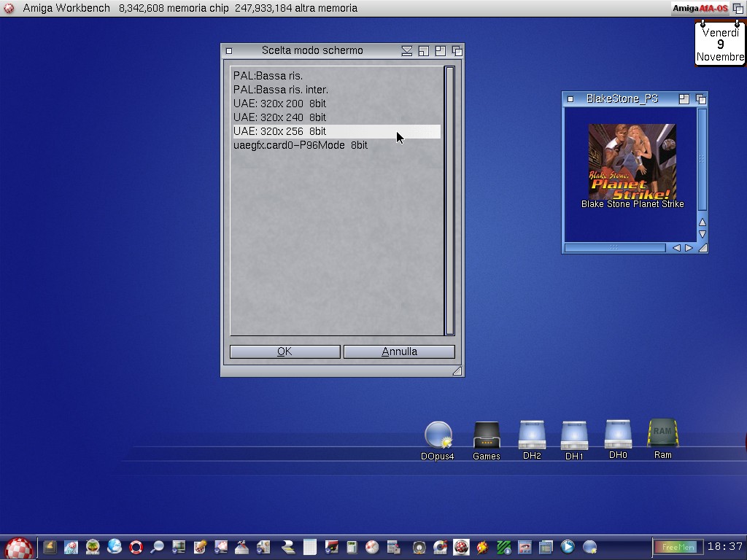Click the lifebuoy help icon in the taskbar
The image size is (747, 560).
(136, 547)
